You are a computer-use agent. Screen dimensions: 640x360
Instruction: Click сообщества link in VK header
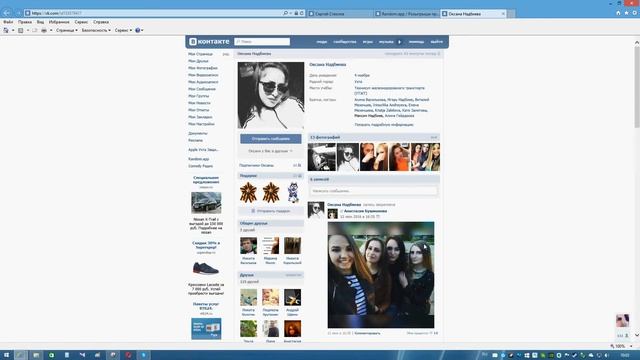344,42
